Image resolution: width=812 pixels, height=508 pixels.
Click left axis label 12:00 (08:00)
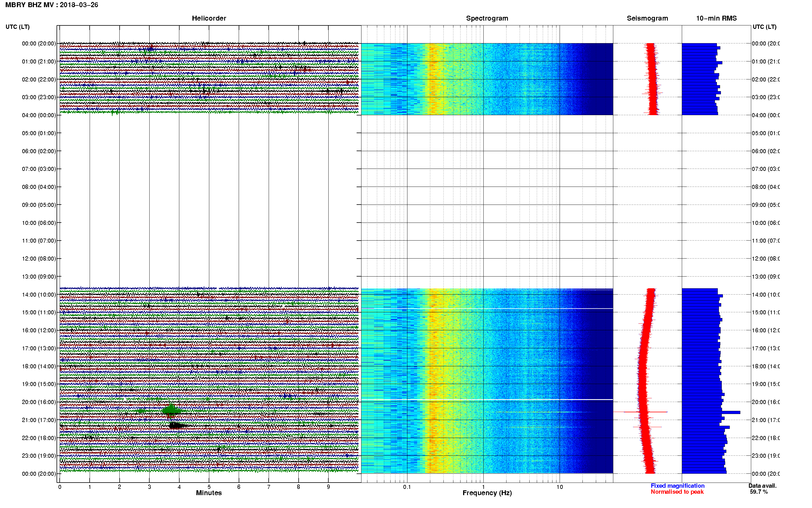39,259
